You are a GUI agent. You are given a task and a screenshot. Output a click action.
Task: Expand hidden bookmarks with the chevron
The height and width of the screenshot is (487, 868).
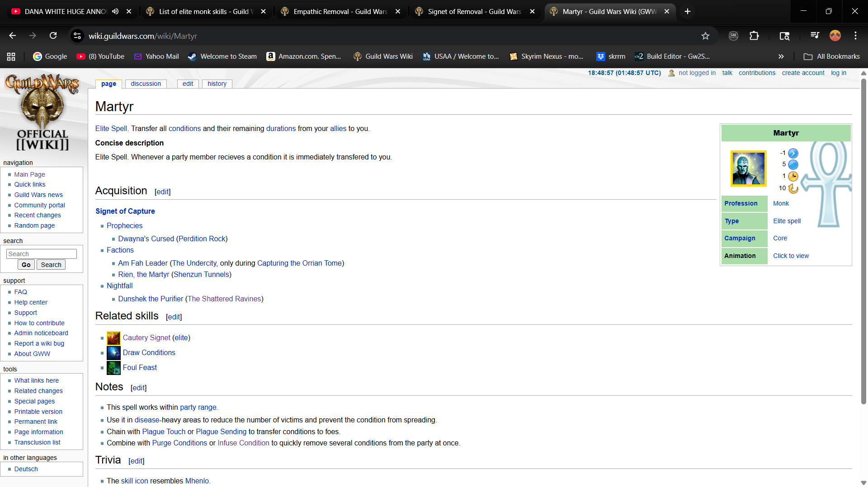781,56
